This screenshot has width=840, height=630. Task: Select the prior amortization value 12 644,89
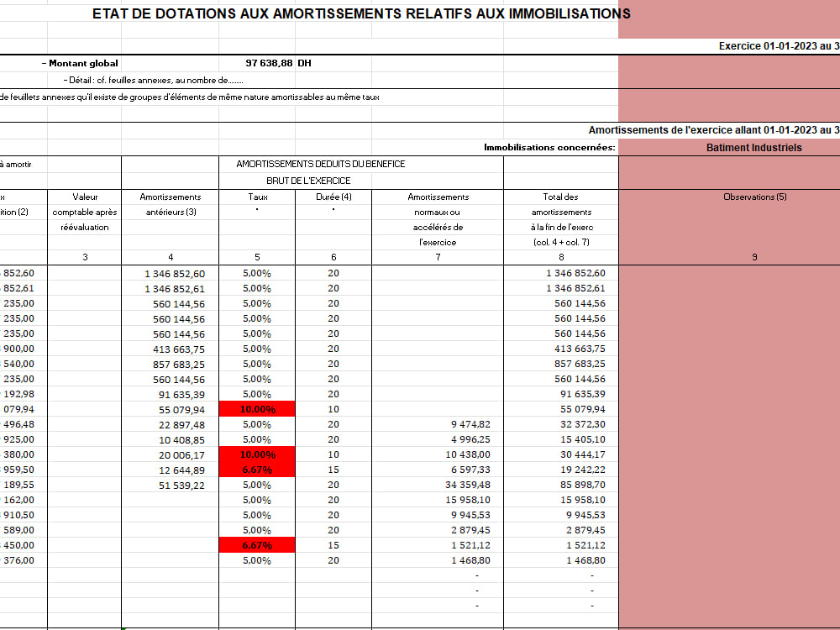tap(181, 470)
